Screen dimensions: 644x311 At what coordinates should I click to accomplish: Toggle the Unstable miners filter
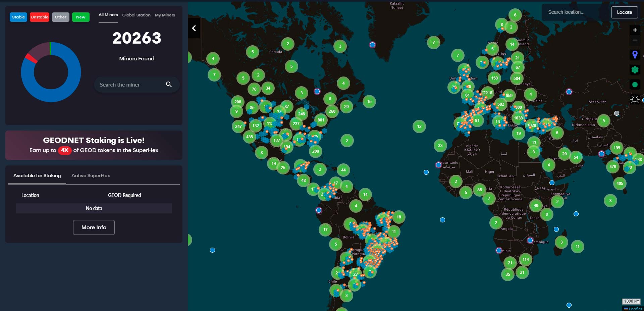coord(40,17)
